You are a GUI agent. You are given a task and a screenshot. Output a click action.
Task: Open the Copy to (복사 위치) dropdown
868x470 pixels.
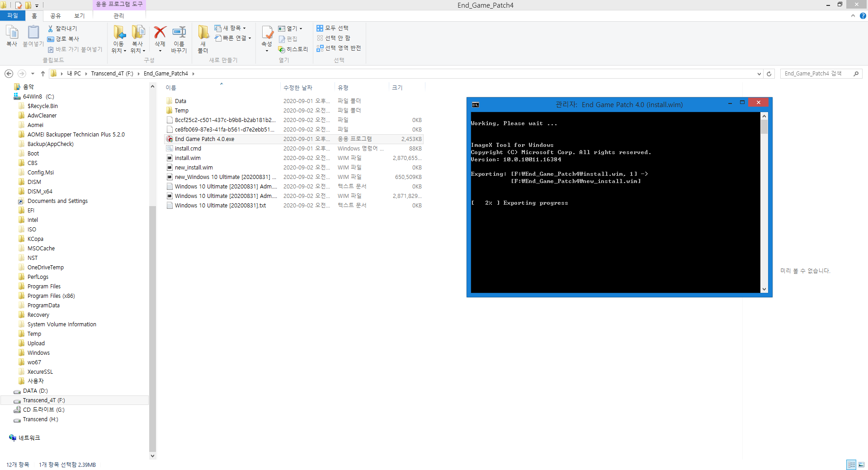(138, 51)
